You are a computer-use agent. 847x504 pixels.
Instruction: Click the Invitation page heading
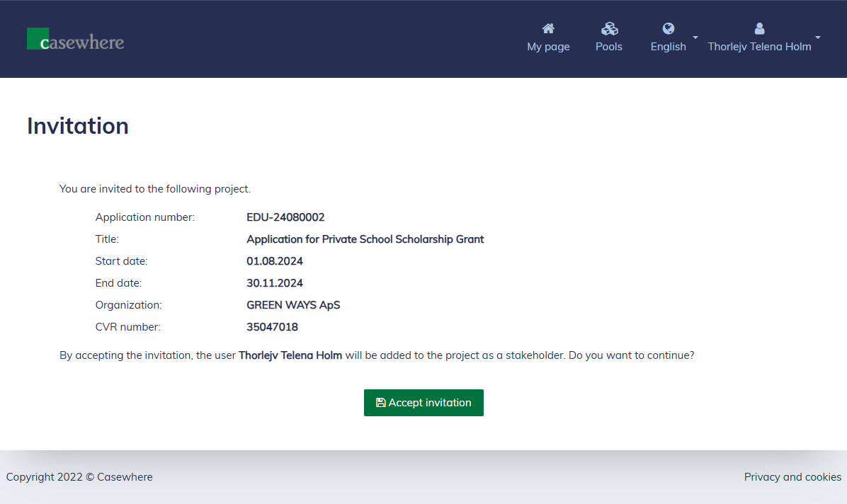click(x=78, y=126)
